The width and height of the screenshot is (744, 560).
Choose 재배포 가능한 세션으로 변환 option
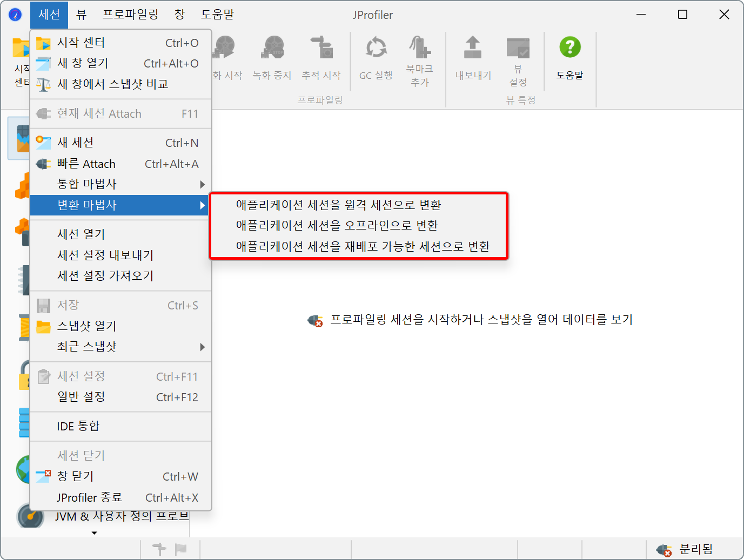pyautogui.click(x=359, y=247)
